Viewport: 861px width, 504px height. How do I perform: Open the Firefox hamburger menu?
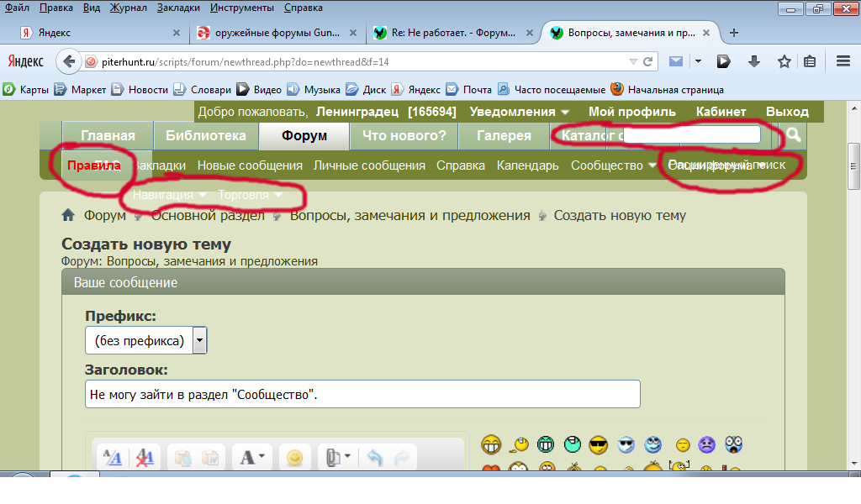point(843,61)
